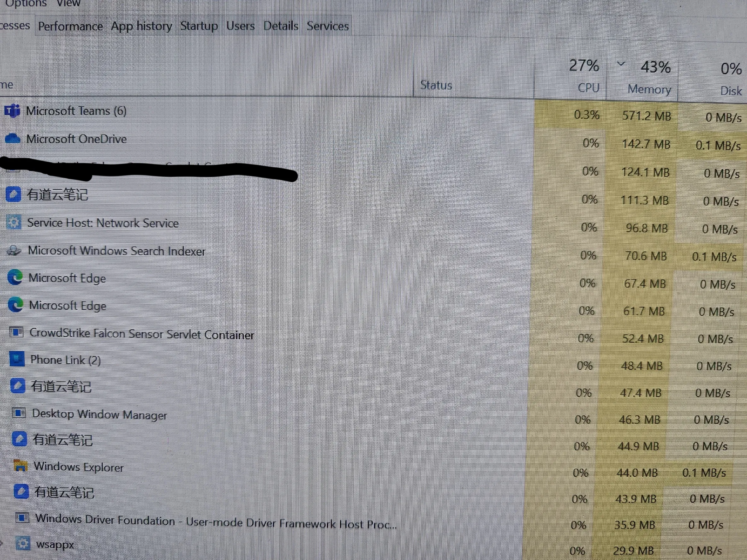Click the Windows Driver Foundation icon
The image size is (747, 560).
22,517
